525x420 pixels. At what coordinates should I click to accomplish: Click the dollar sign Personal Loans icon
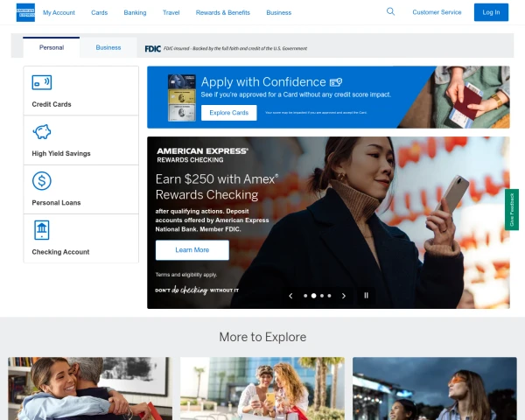tap(42, 181)
